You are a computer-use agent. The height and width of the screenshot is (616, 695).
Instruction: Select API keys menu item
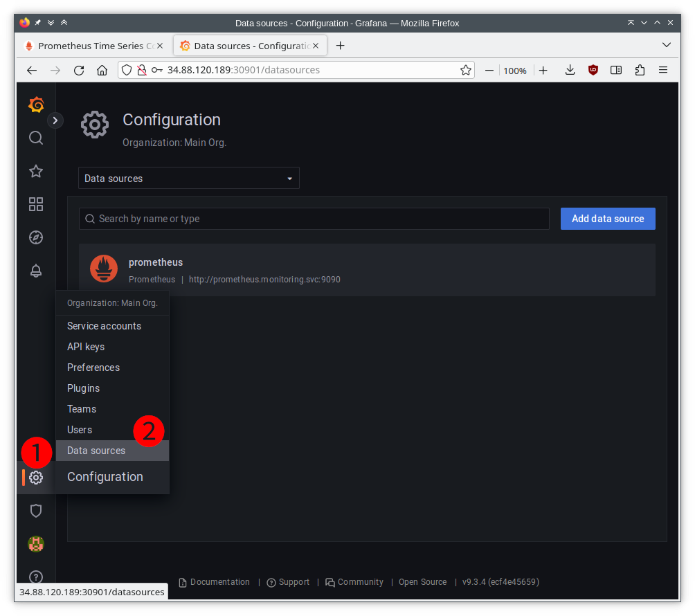pos(86,347)
